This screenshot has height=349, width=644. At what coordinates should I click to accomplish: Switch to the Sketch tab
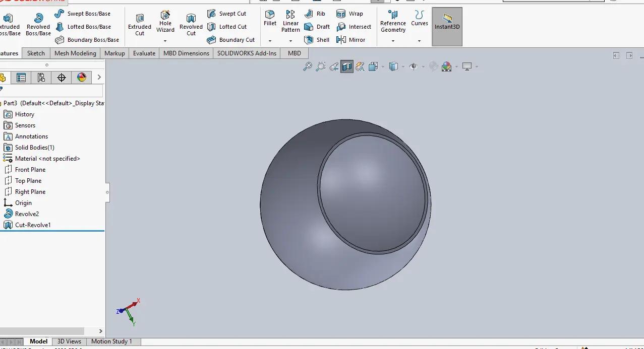(x=36, y=53)
